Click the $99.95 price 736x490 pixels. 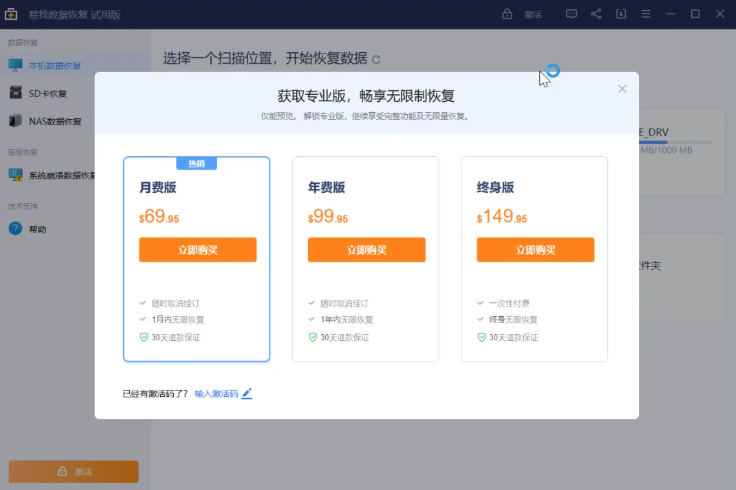tap(328, 216)
